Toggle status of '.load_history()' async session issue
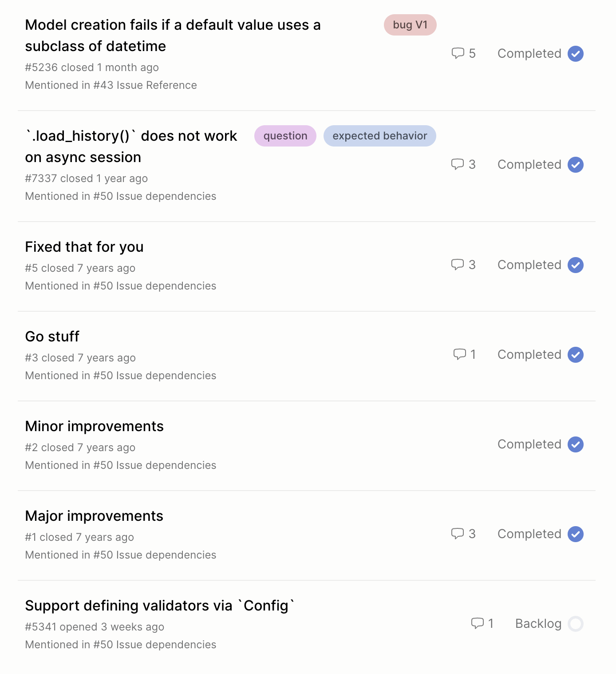This screenshot has height=674, width=616. click(576, 164)
